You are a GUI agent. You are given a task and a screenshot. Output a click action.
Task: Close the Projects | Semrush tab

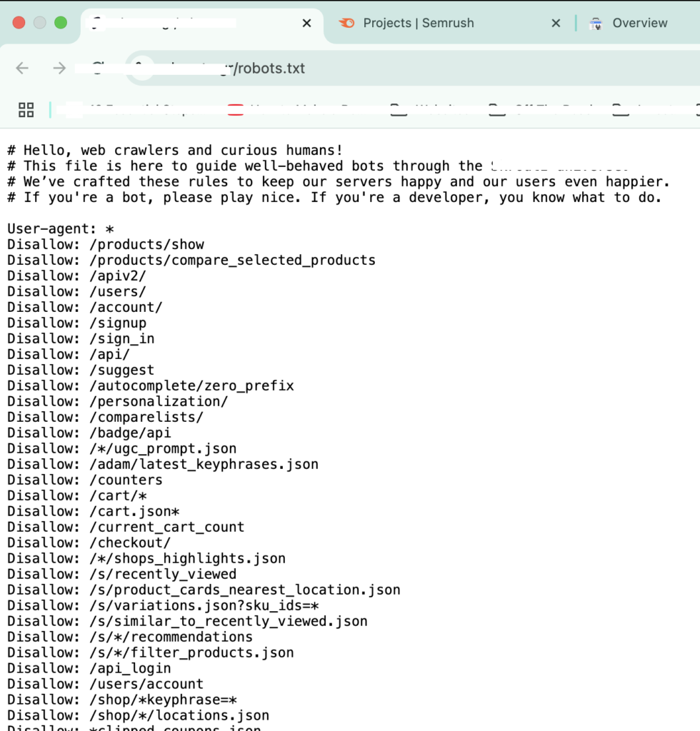[556, 23]
